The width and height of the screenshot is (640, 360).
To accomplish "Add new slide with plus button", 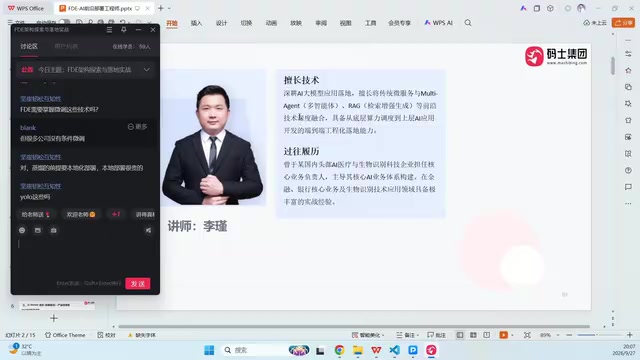I will click(x=53, y=318).
